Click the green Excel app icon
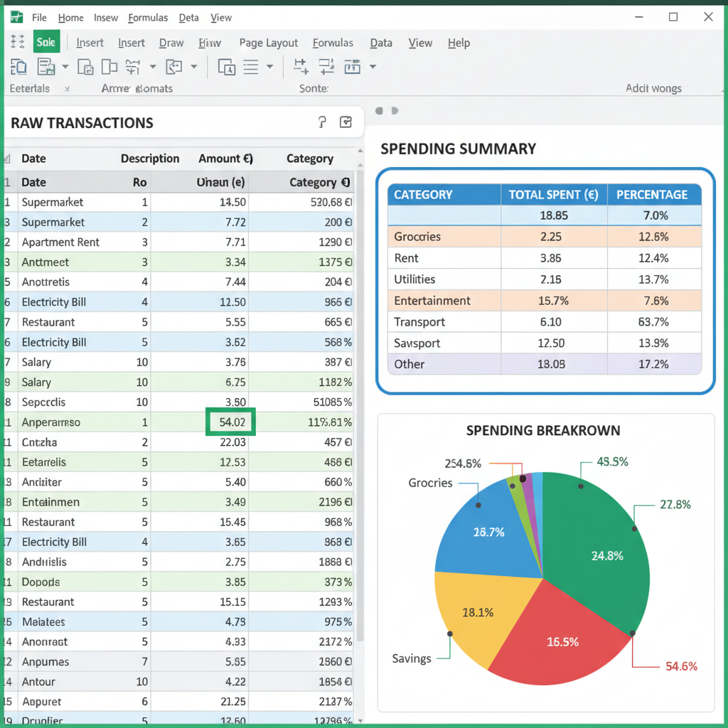The height and width of the screenshot is (728, 728). pyautogui.click(x=16, y=17)
